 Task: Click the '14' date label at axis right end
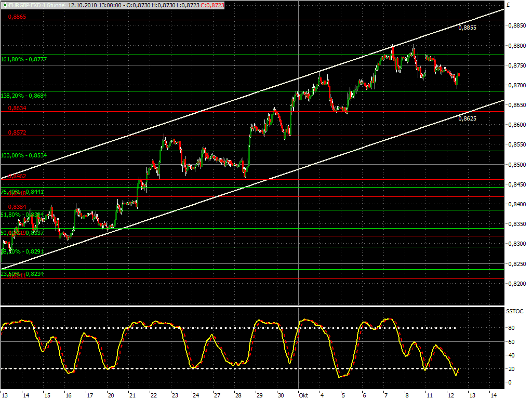point(494,395)
